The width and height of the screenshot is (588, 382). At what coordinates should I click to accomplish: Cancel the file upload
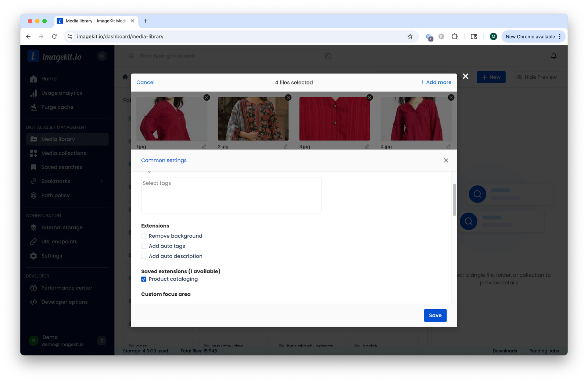coord(146,82)
